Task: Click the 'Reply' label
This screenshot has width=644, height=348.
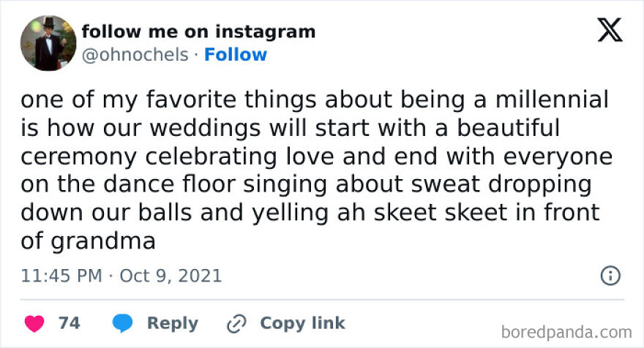Action: pyautogui.click(x=172, y=323)
